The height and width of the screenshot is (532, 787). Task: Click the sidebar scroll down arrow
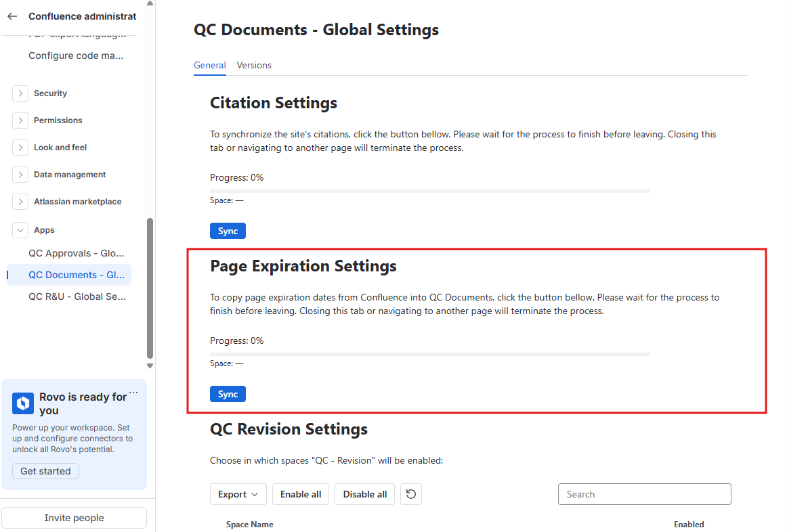coord(150,366)
